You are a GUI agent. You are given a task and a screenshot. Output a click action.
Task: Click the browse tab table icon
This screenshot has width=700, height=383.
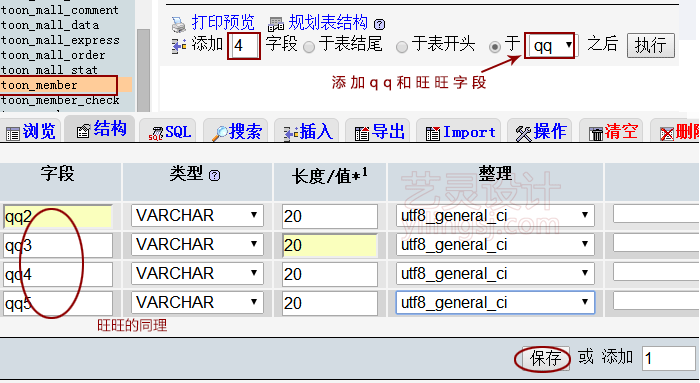13,133
